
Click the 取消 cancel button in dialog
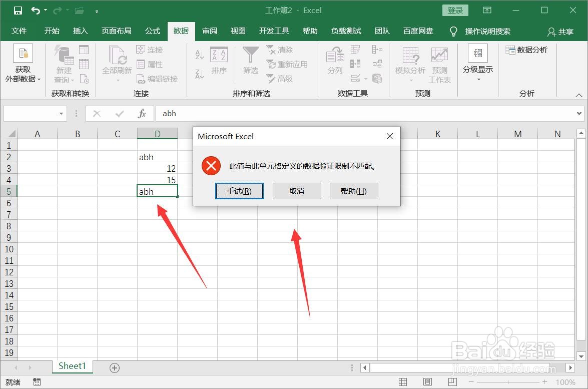coord(297,191)
